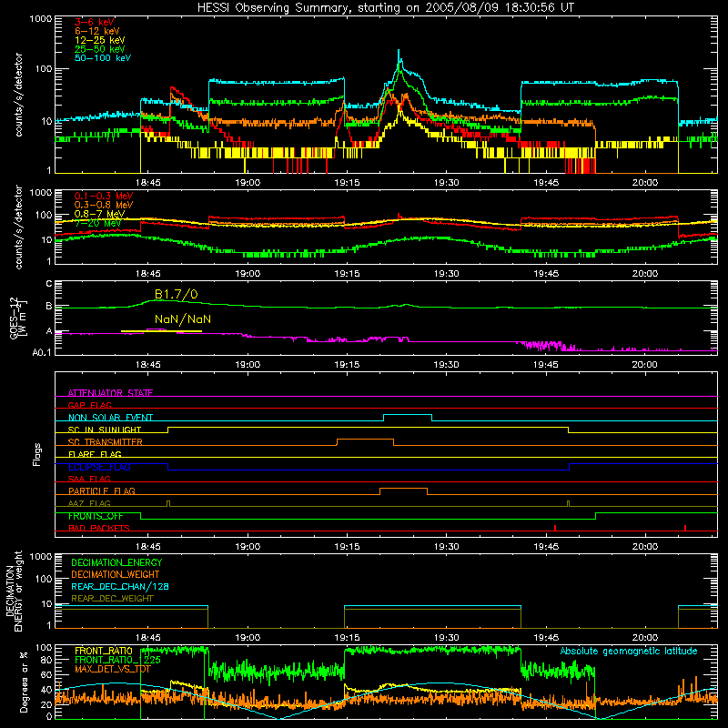Select the BAD_PACKETS flag label
The width and height of the screenshot is (728, 728).
(x=99, y=528)
